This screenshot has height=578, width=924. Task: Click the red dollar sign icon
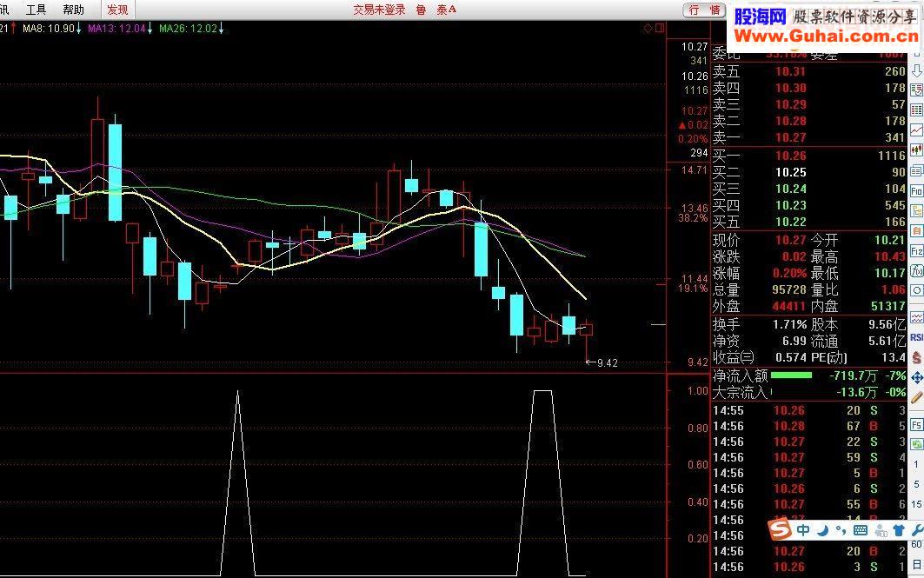pos(917,357)
